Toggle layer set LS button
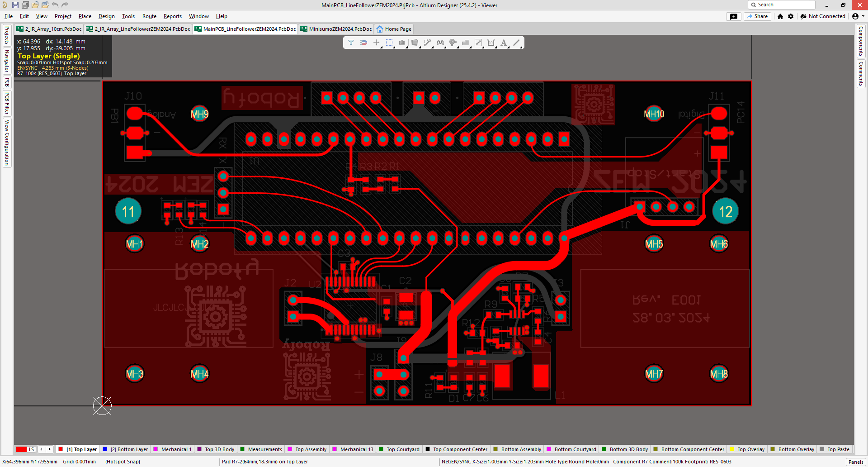The height and width of the screenshot is (467, 868). [x=31, y=449]
